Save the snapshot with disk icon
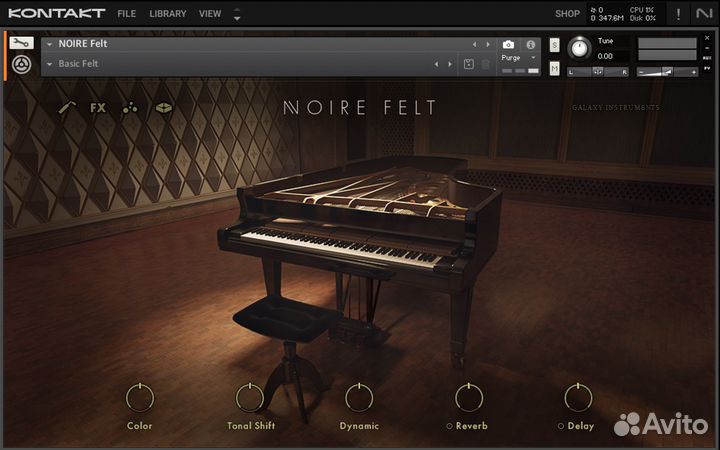Image resolution: width=720 pixels, height=450 pixels. 469,64
